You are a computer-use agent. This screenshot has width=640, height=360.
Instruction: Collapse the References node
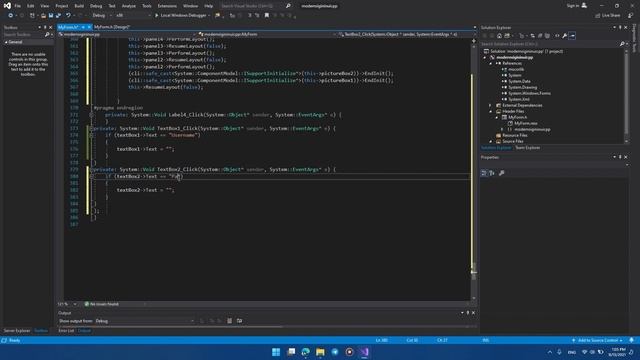[491, 63]
